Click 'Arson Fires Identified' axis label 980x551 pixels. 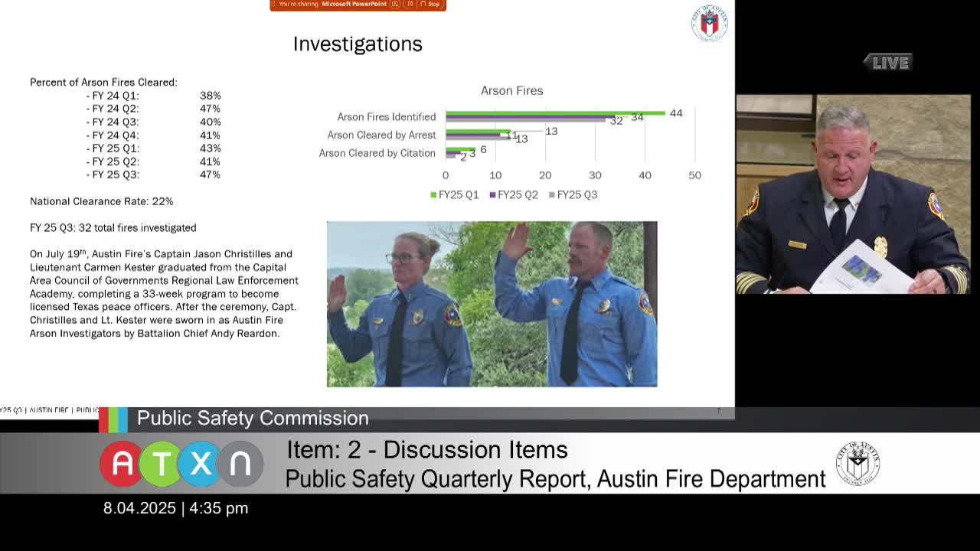tap(387, 117)
